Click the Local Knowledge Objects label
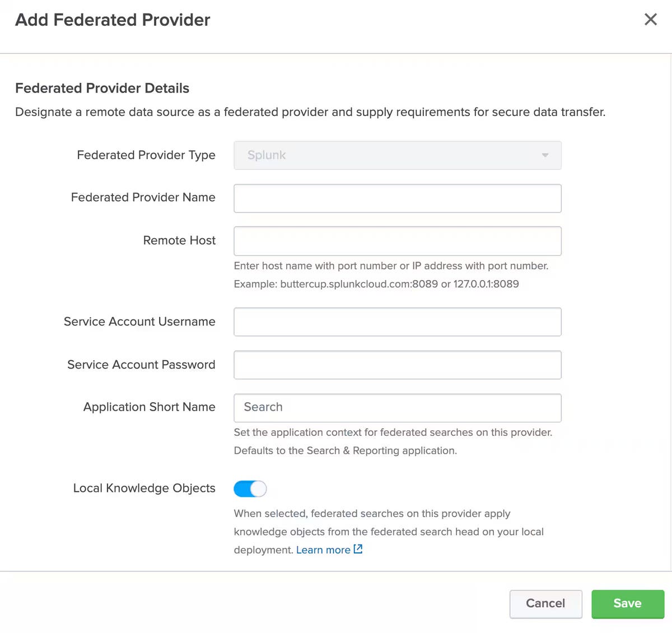672x633 pixels. [x=144, y=488]
